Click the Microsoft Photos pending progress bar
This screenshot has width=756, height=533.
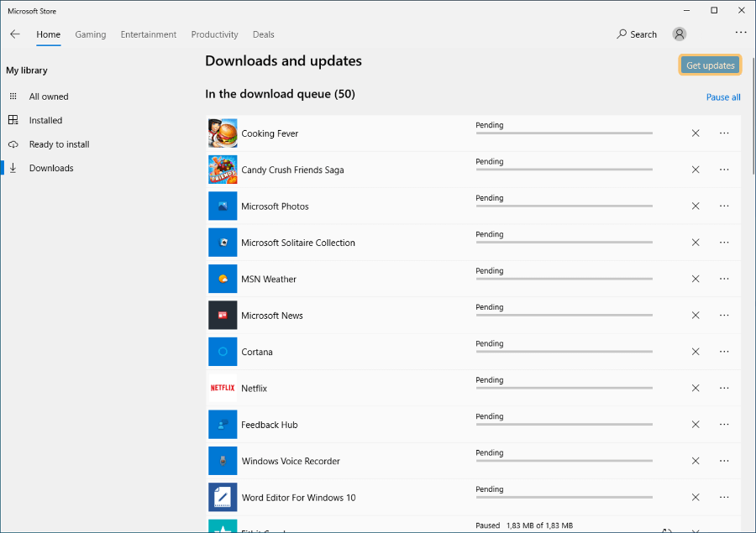564,206
